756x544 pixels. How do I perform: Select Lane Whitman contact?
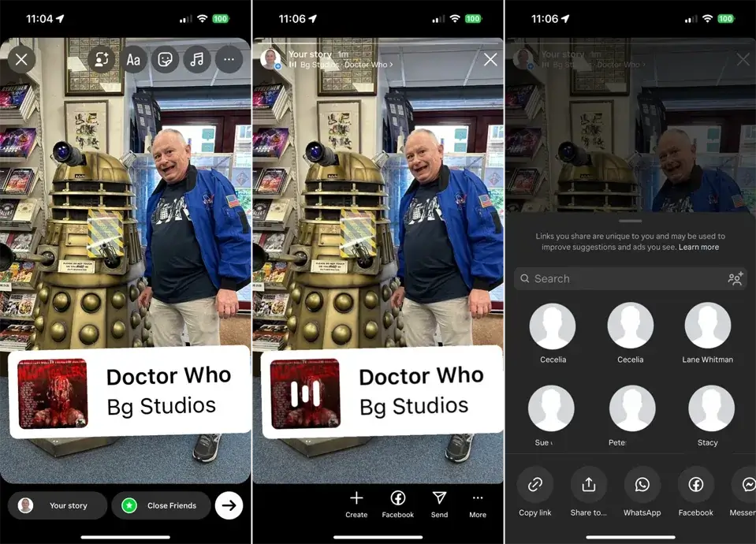pos(707,333)
